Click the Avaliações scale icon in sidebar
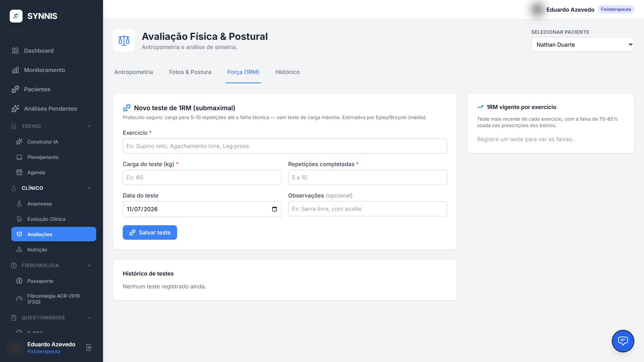This screenshot has width=644, height=362. pos(19,234)
